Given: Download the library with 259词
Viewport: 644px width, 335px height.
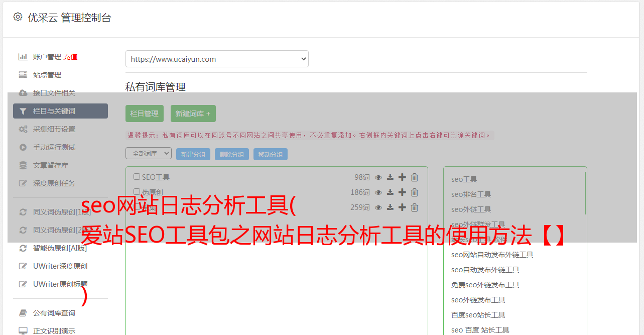Looking at the screenshot, I should tap(390, 207).
